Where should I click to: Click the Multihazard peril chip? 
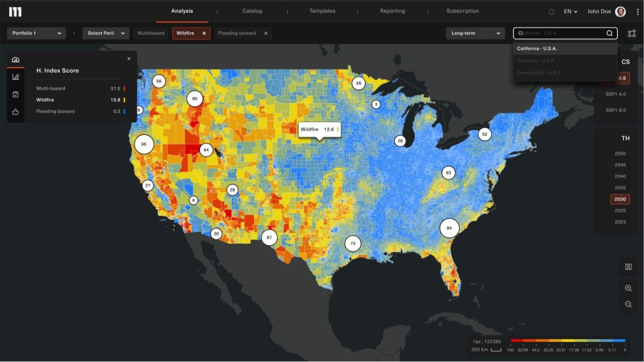coord(151,33)
